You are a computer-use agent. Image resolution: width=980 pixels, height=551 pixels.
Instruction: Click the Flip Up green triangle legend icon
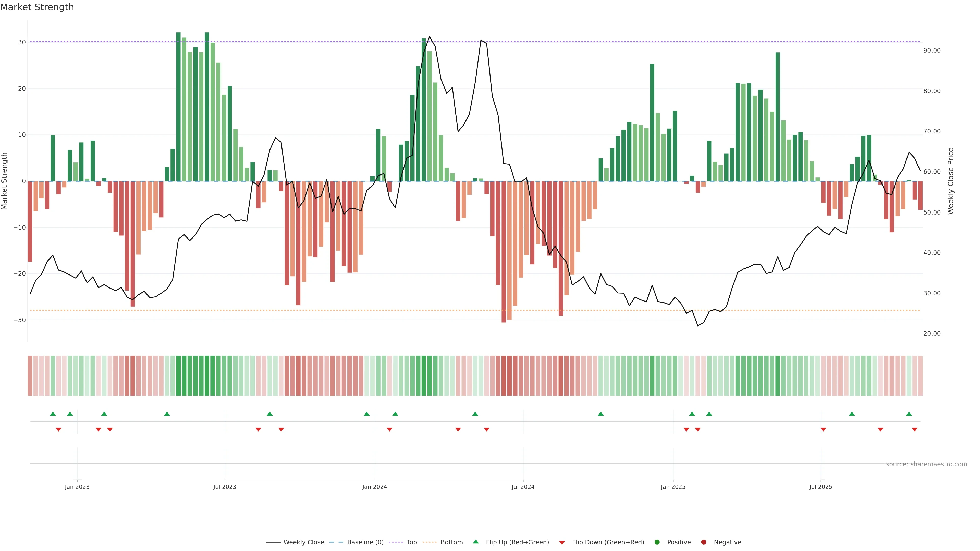[x=475, y=542]
